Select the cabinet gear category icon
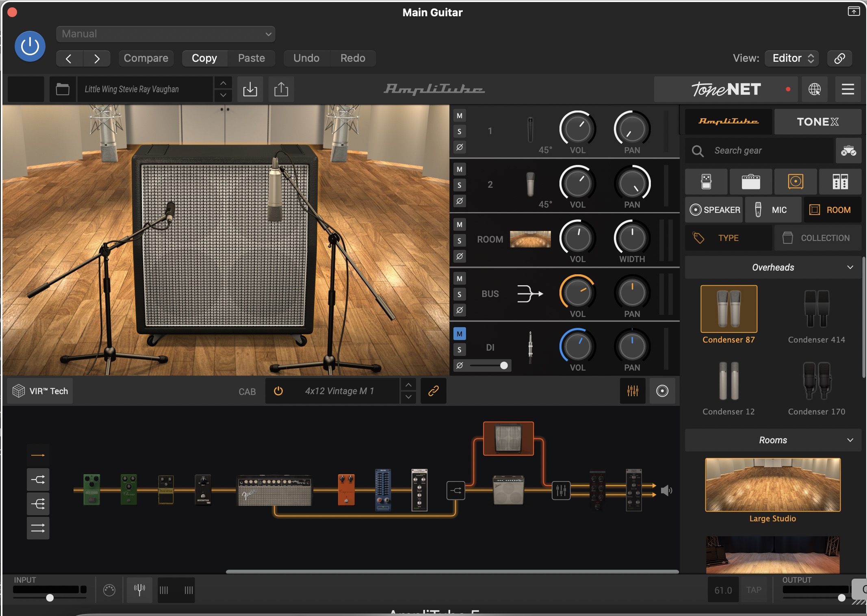Viewport: 867px width, 616px height. tap(795, 182)
